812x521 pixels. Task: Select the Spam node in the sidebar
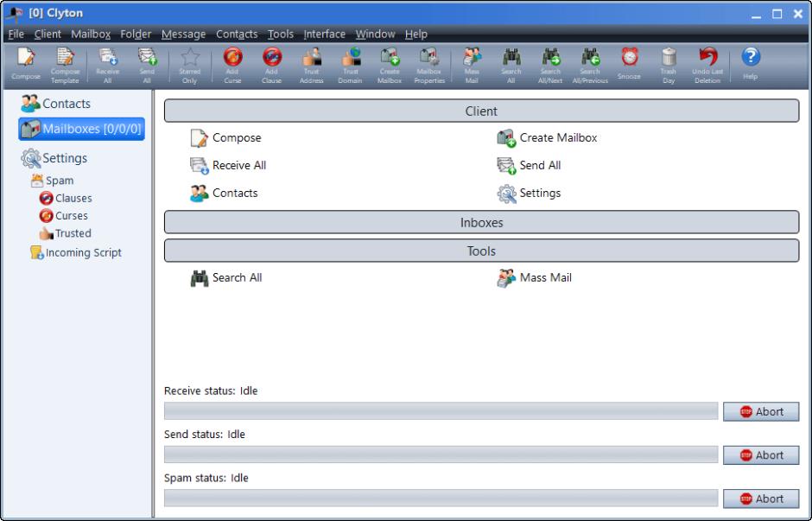point(52,181)
